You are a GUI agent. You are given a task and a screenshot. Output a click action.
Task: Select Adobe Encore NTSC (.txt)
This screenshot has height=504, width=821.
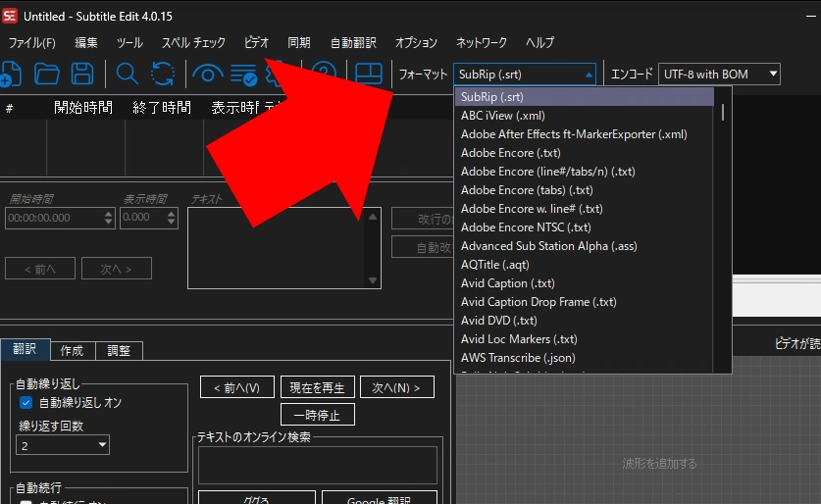(584, 227)
